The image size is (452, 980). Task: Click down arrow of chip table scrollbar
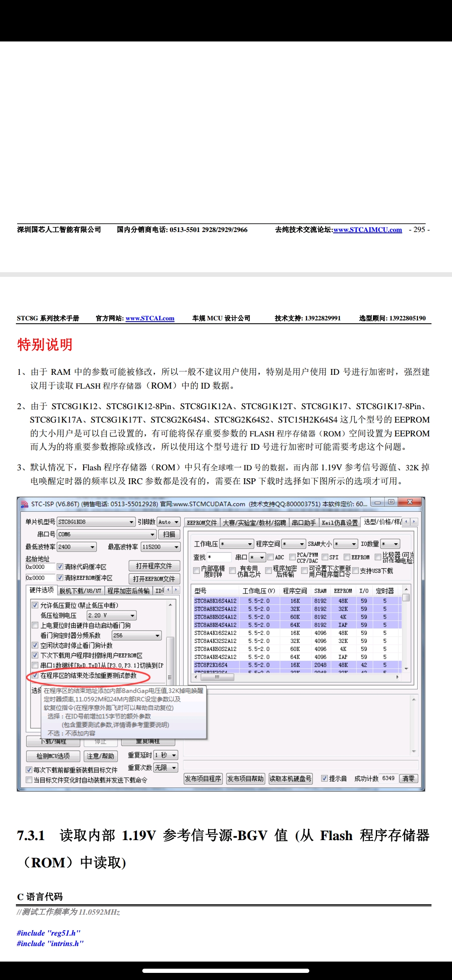point(406,669)
